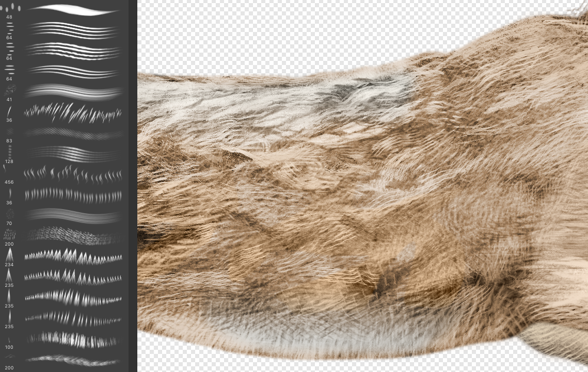Viewport: 588px width, 372px height.
Task: Select the third size 235 sparse-bristle brush
Action: (x=72, y=318)
